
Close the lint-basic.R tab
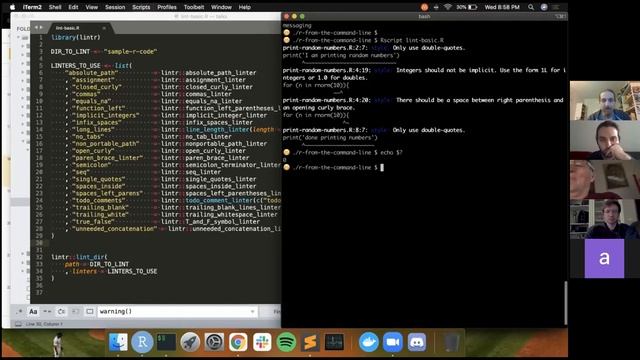[104, 28]
